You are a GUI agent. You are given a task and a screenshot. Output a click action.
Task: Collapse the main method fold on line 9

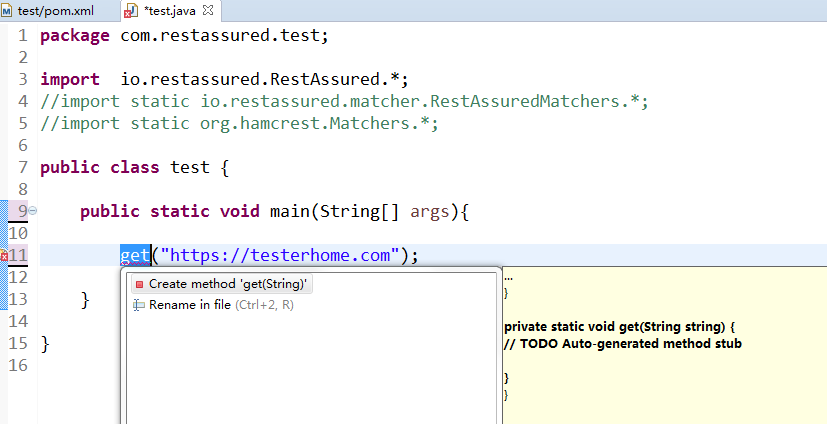pos(32,211)
